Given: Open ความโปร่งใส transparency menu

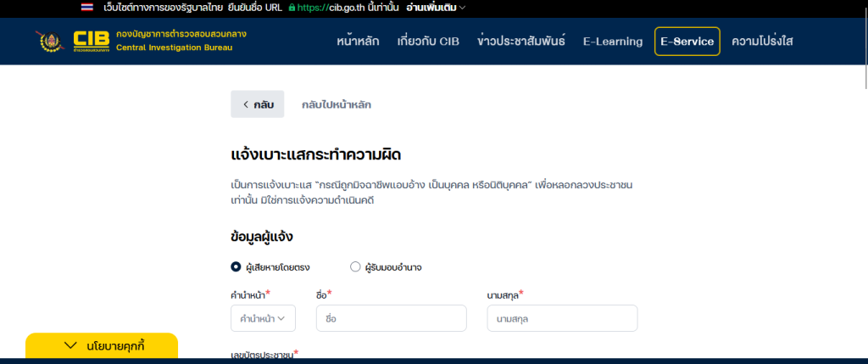Looking at the screenshot, I should (762, 42).
